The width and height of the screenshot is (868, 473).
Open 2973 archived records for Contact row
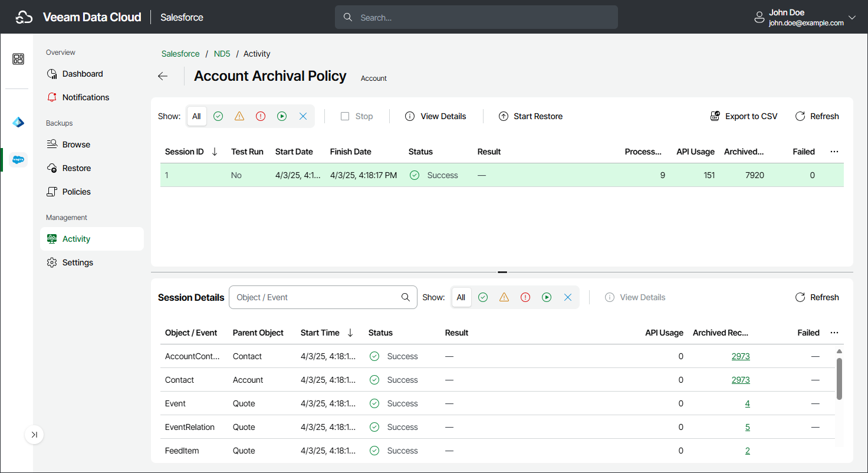[x=741, y=380]
